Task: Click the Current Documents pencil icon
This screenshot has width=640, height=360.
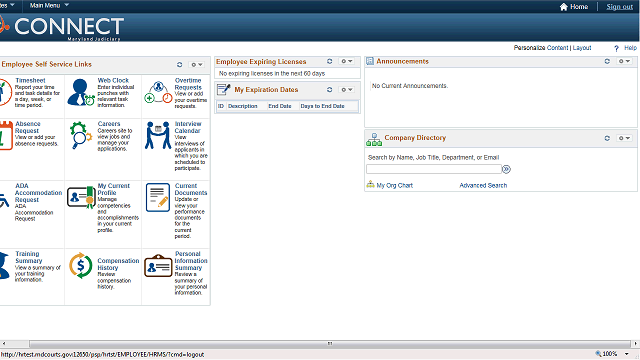Action: (x=158, y=198)
